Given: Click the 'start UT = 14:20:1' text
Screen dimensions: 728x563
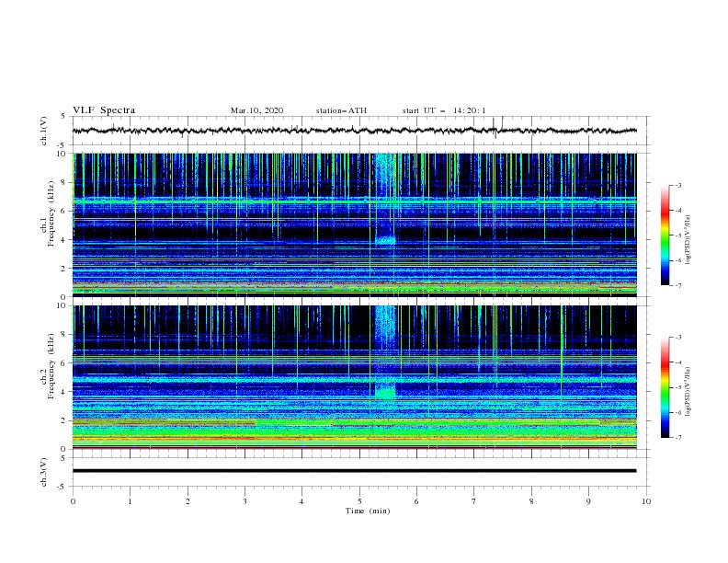Looking at the screenshot, I should 444,110.
